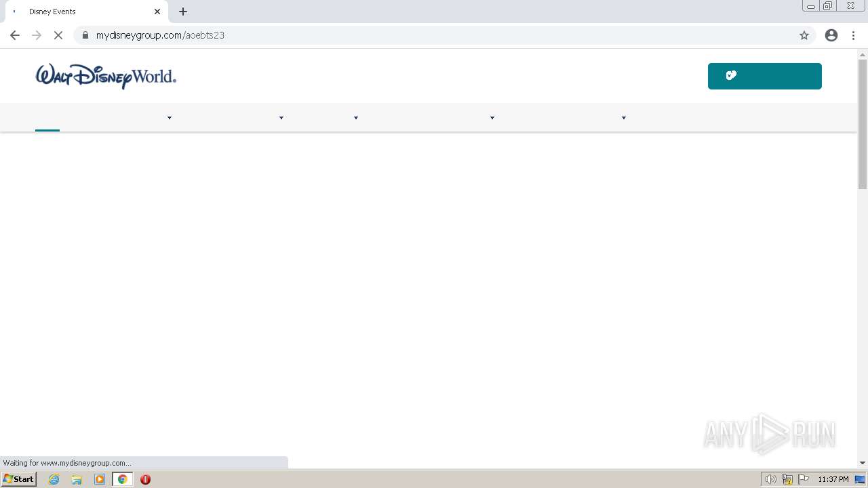The width and height of the screenshot is (868, 488).
Task: Minimize the Chrome window
Action: click(x=810, y=6)
